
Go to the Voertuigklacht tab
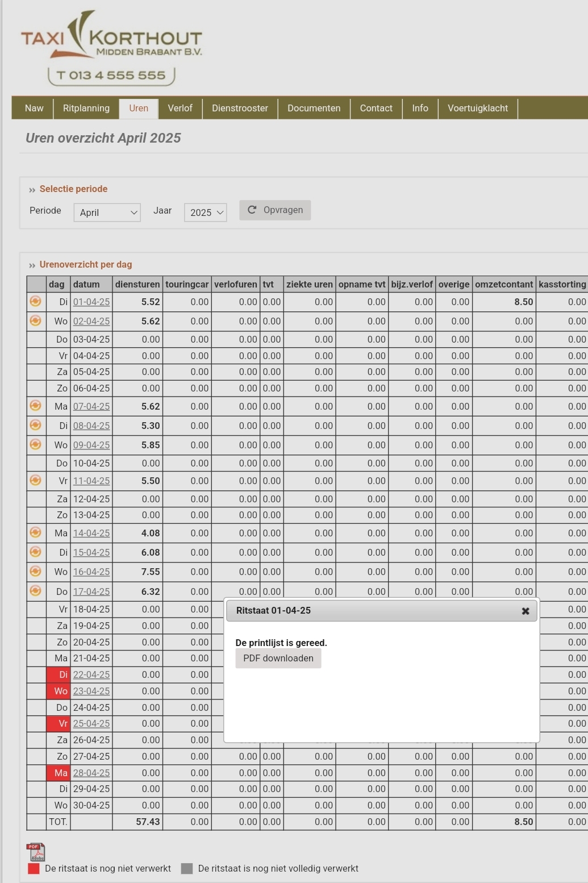pyautogui.click(x=477, y=108)
